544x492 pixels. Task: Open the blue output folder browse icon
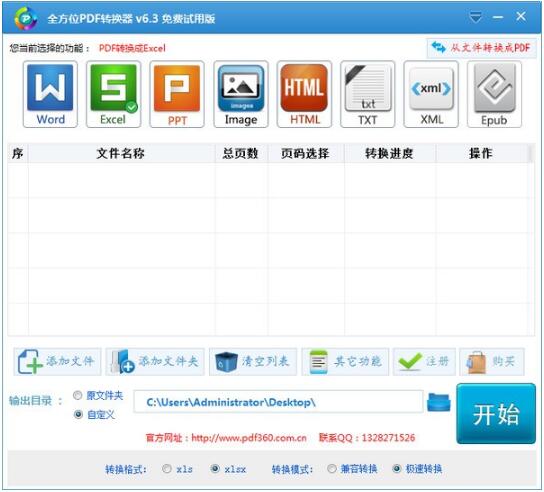pyautogui.click(x=439, y=402)
